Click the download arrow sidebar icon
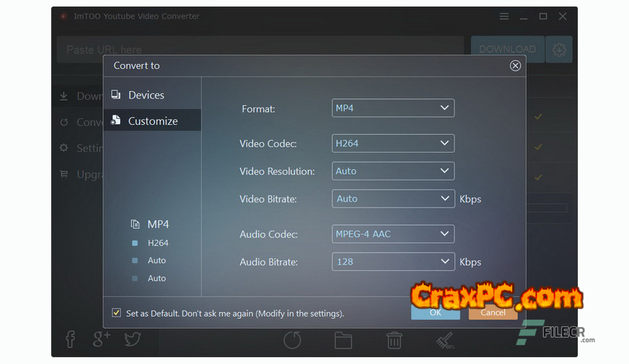The width and height of the screenshot is (629, 364). coord(64,96)
